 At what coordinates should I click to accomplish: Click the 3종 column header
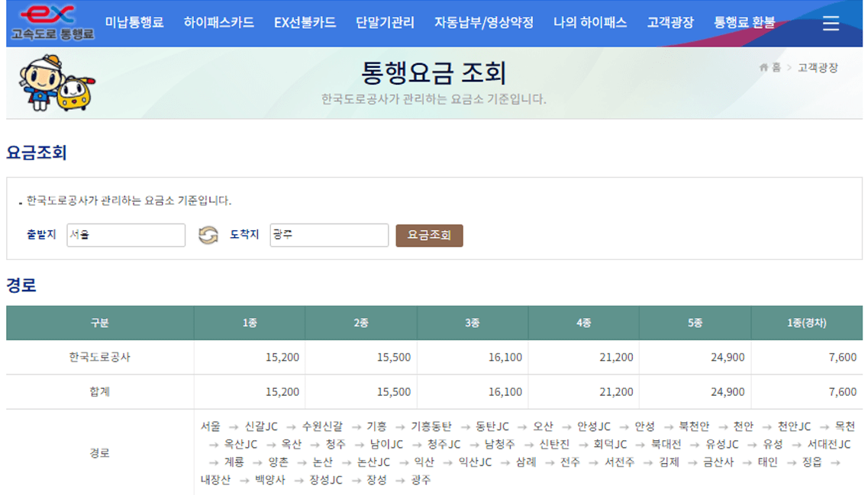tap(473, 323)
